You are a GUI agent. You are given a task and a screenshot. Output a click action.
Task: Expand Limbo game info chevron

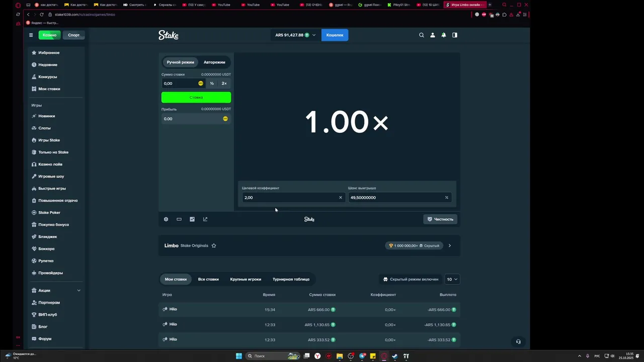tap(450, 246)
